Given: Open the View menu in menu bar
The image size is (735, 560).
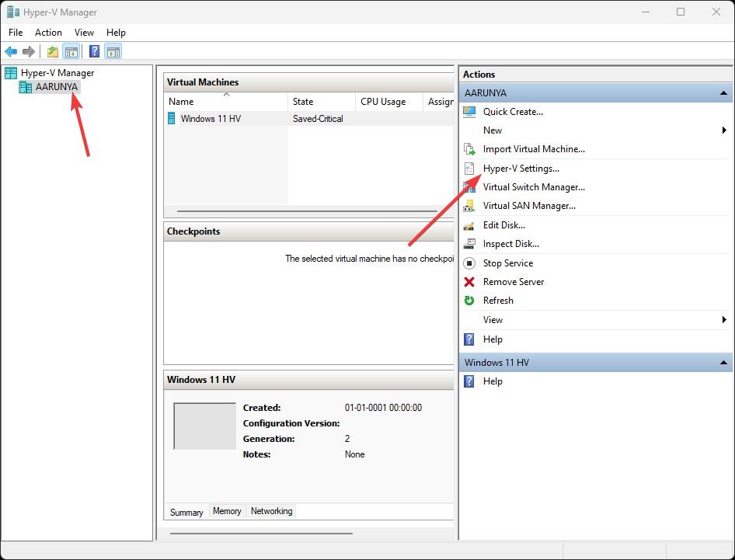Looking at the screenshot, I should point(84,33).
